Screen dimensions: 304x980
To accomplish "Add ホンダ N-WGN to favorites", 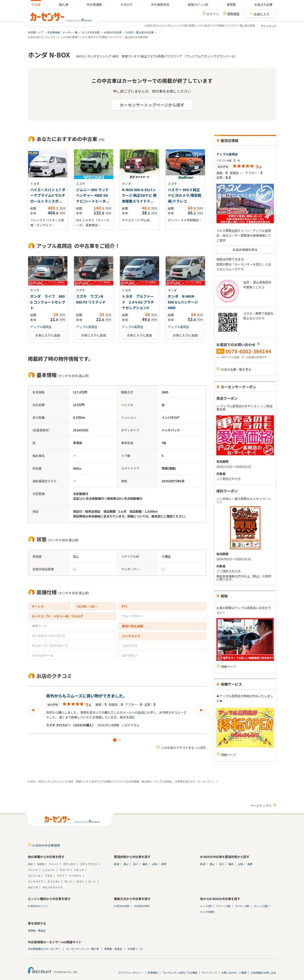I will tap(185, 335).
